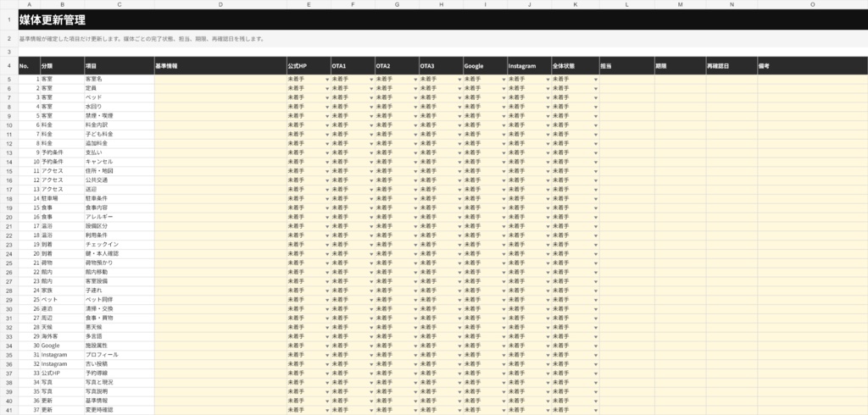Click the 海外客 category cell
The image size is (868, 415).
pos(63,336)
